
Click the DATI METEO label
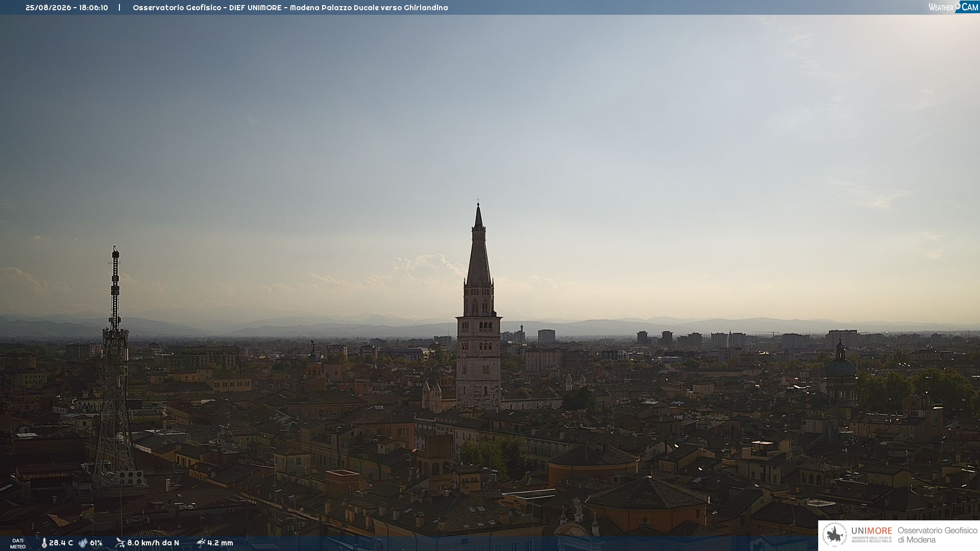click(x=18, y=543)
